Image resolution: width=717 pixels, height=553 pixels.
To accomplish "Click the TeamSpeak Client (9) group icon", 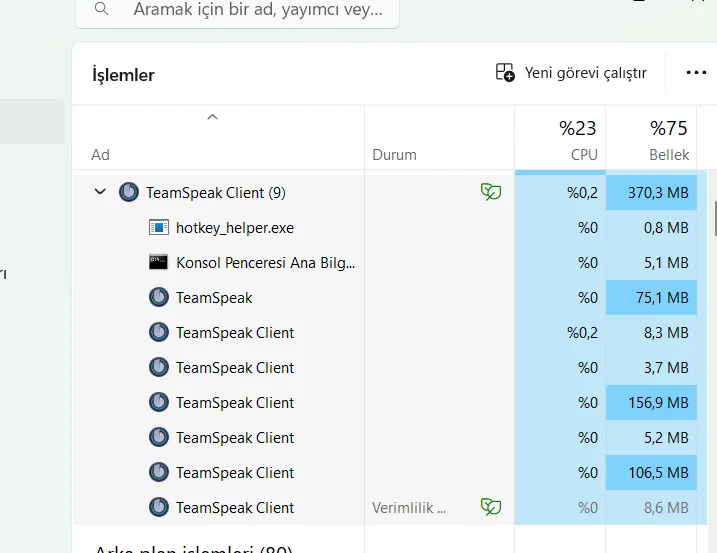I will [129, 192].
